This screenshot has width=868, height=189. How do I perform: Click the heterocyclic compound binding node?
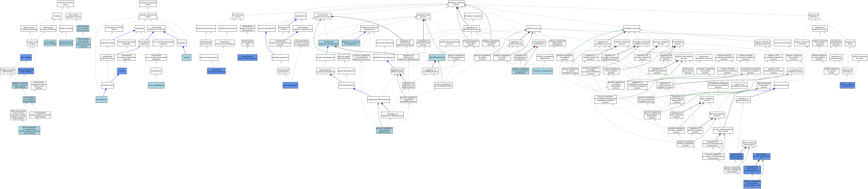(x=48, y=29)
